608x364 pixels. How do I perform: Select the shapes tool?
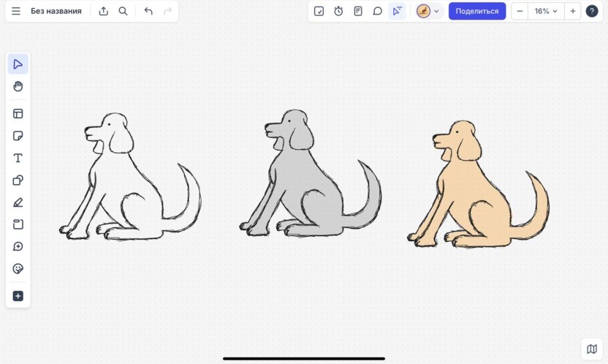tap(18, 181)
